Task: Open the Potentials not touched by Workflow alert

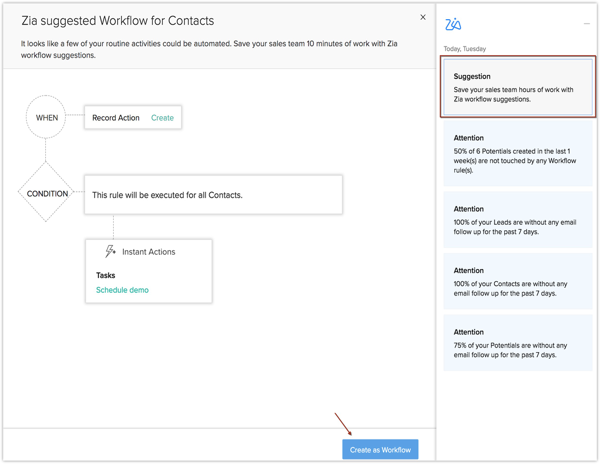Action: click(518, 154)
